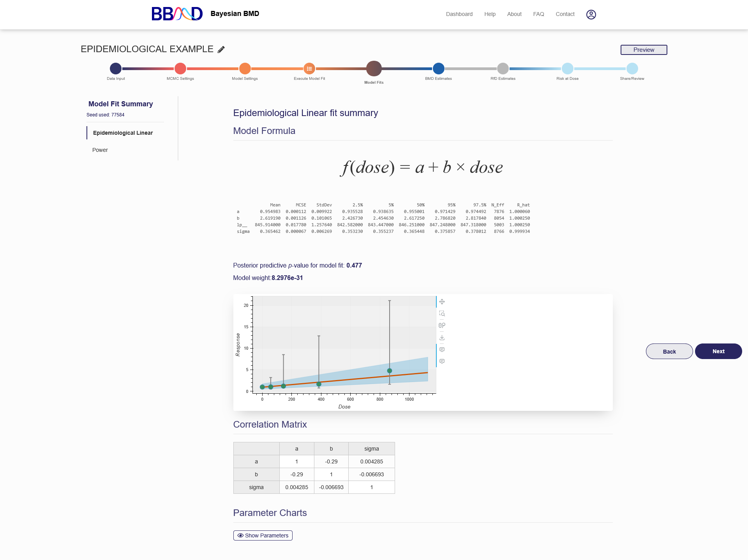This screenshot has height=560, width=748.
Task: Go to the Data Input step
Action: tap(116, 69)
